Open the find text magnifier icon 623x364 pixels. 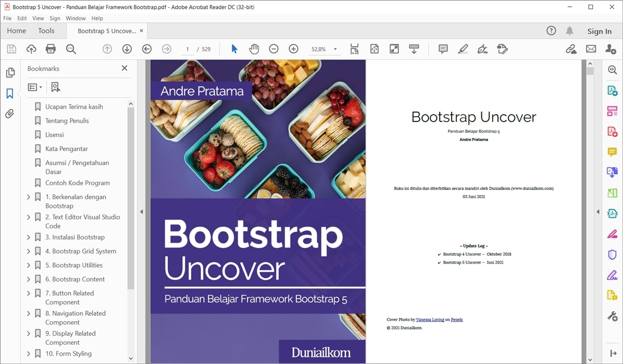[x=71, y=49]
